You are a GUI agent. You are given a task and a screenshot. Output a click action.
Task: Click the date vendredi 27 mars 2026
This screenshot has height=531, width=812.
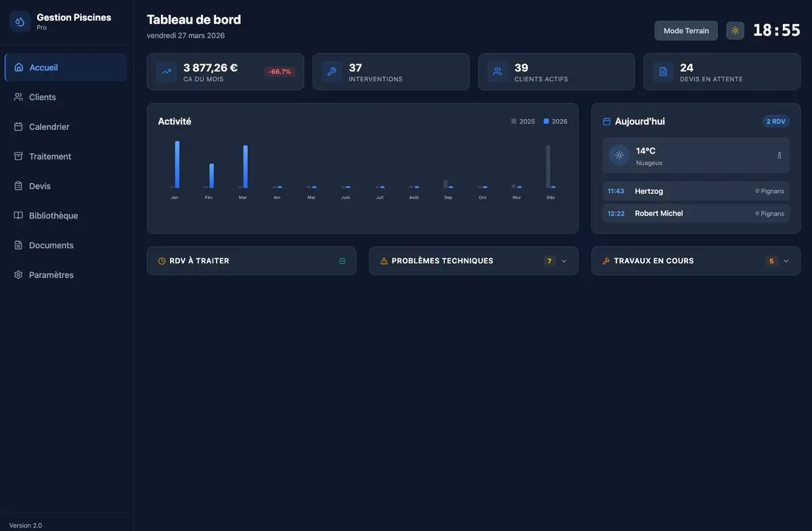coord(186,36)
